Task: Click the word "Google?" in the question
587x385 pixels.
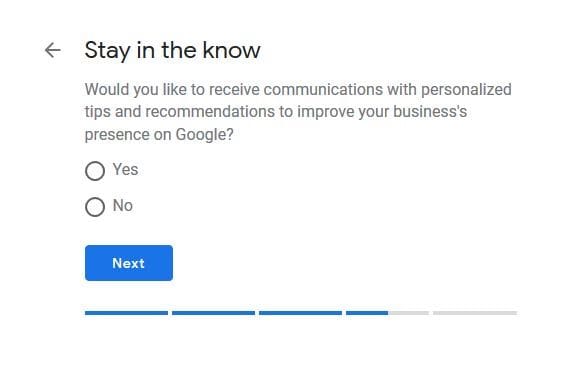Action: (x=204, y=135)
